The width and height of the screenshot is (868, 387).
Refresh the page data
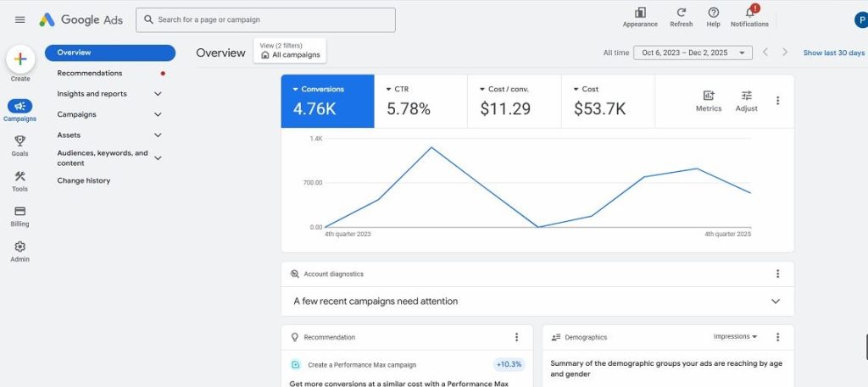[x=681, y=13]
